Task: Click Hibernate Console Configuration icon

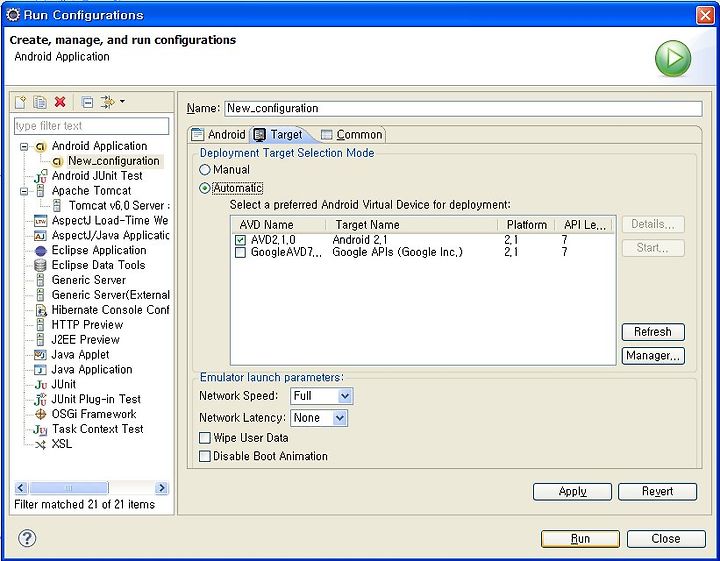Action: tap(41, 310)
